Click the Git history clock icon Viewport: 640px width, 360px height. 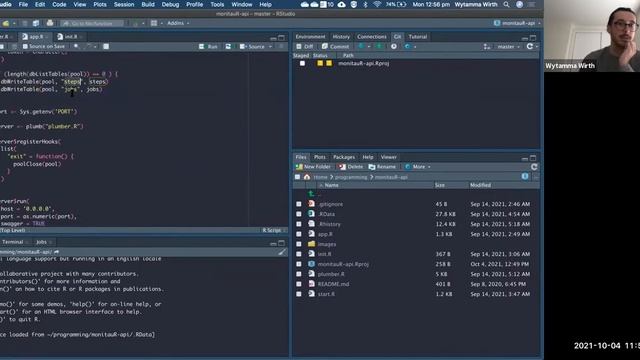393,47
